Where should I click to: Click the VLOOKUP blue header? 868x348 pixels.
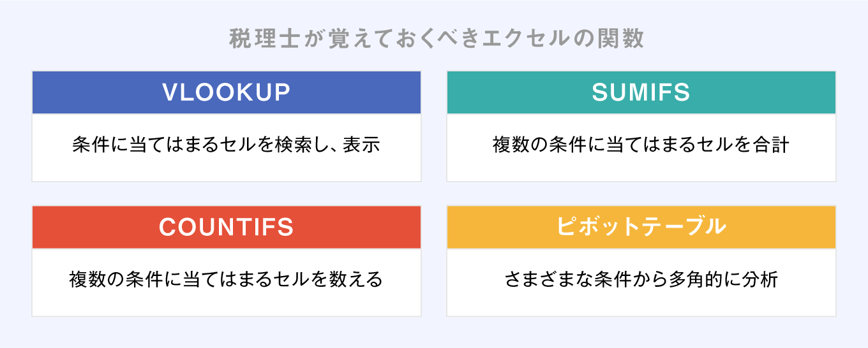coord(227,92)
